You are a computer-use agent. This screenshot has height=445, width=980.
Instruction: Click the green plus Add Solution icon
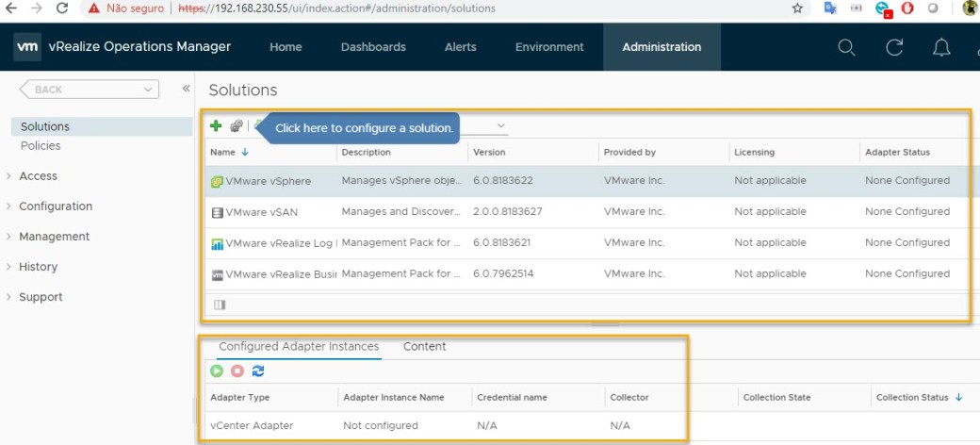point(216,126)
